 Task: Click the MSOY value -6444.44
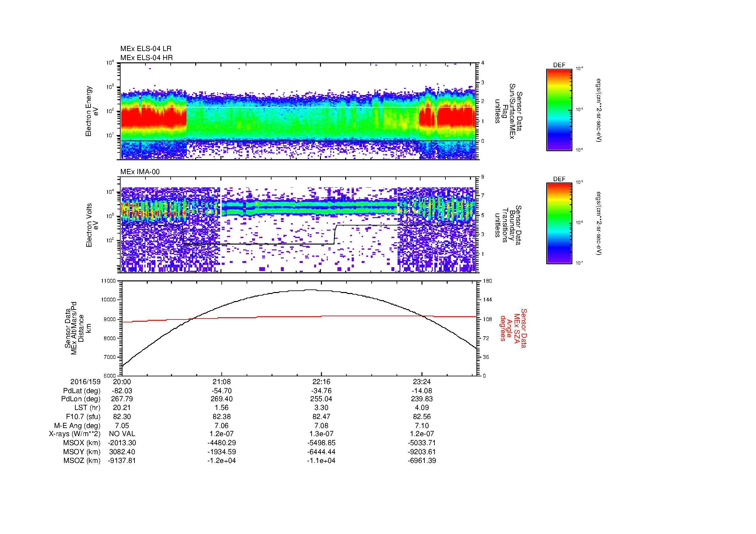pyautogui.click(x=322, y=452)
